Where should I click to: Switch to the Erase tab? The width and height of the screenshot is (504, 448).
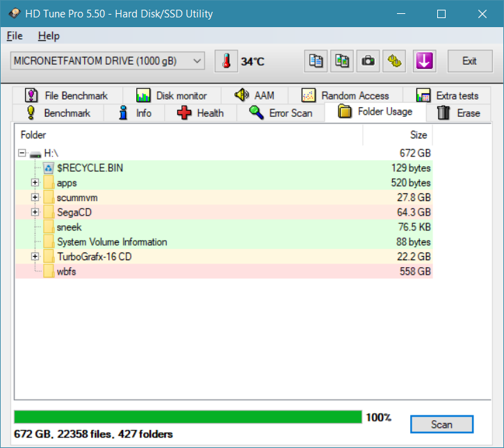pos(459,113)
